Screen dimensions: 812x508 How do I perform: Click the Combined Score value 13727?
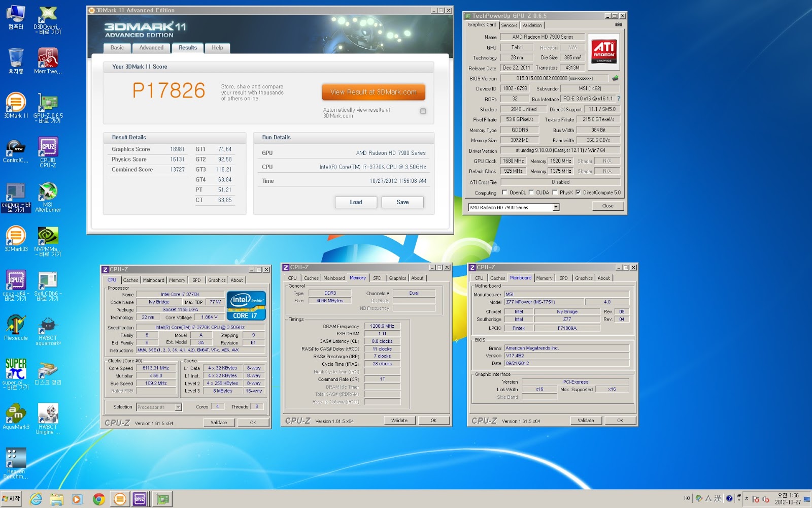177,170
